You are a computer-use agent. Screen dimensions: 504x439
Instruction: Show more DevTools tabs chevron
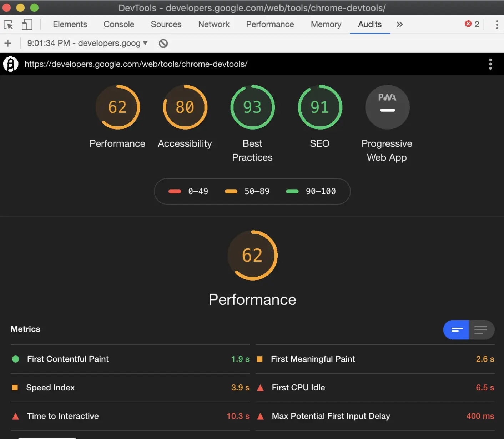pos(399,24)
